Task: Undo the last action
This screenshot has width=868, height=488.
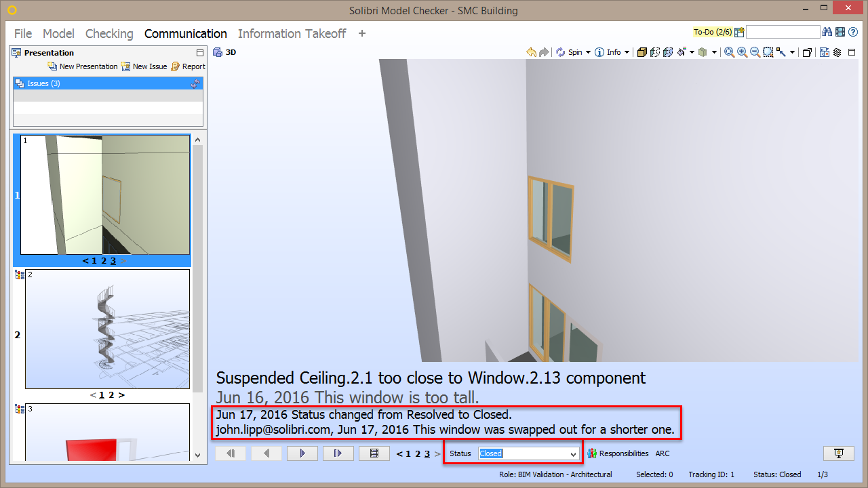Action: [x=531, y=52]
